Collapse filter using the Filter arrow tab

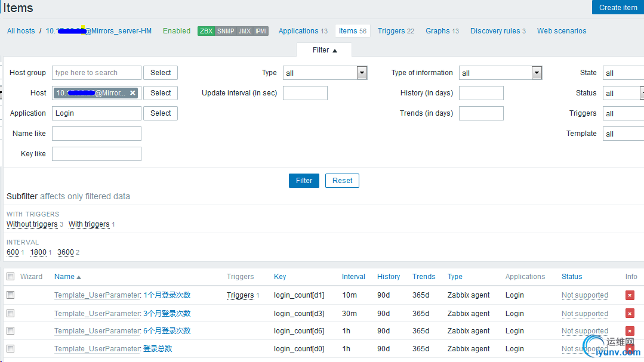click(x=324, y=50)
